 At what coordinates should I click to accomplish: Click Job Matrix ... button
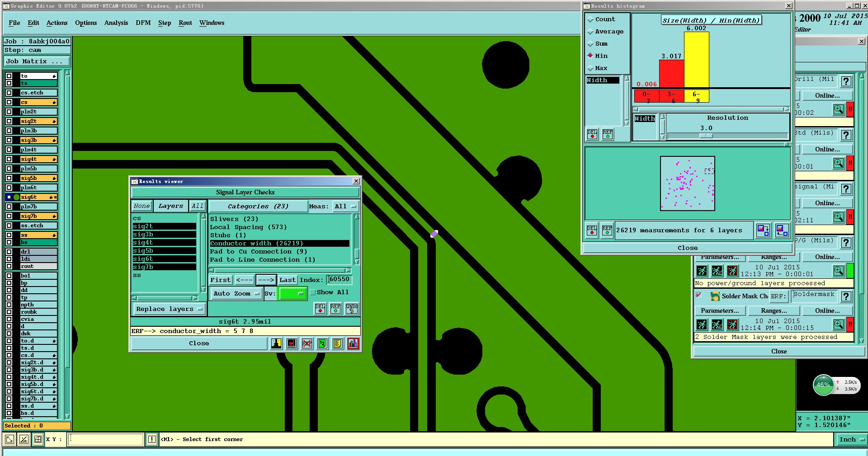[37, 61]
